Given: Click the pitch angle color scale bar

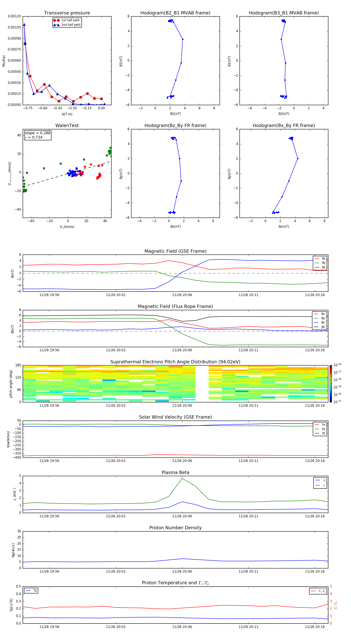Looking at the screenshot, I should [x=331, y=383].
